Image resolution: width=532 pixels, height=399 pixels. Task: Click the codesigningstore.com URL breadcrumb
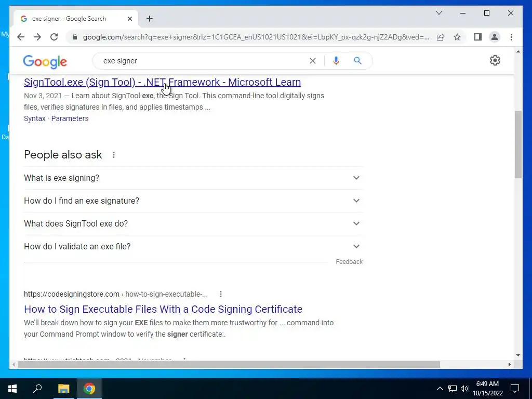[x=116, y=294]
